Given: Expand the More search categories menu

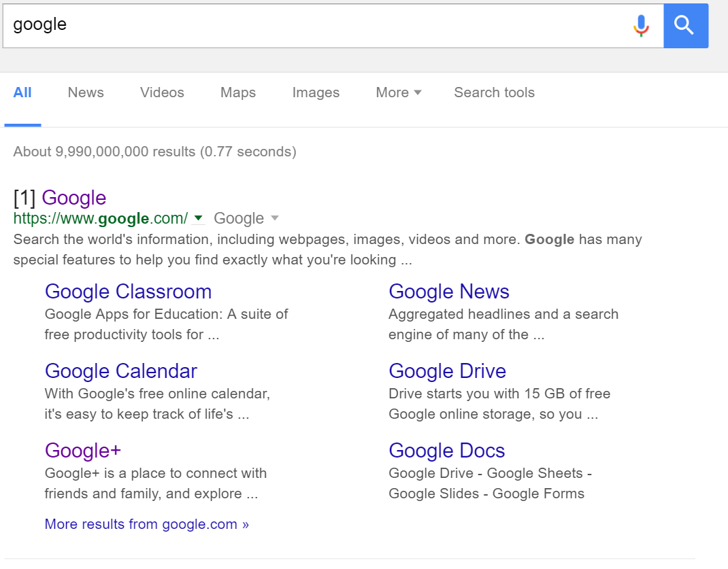Looking at the screenshot, I should 398,92.
